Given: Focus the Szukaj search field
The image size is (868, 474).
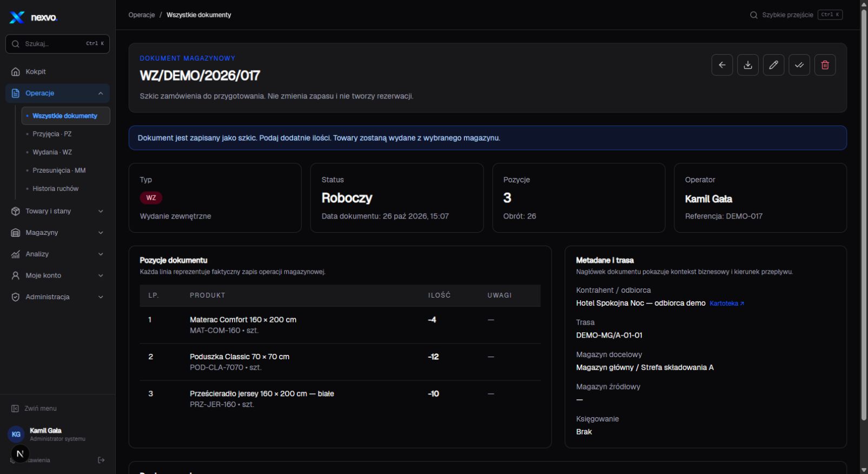Looking at the screenshot, I should pyautogui.click(x=57, y=44).
